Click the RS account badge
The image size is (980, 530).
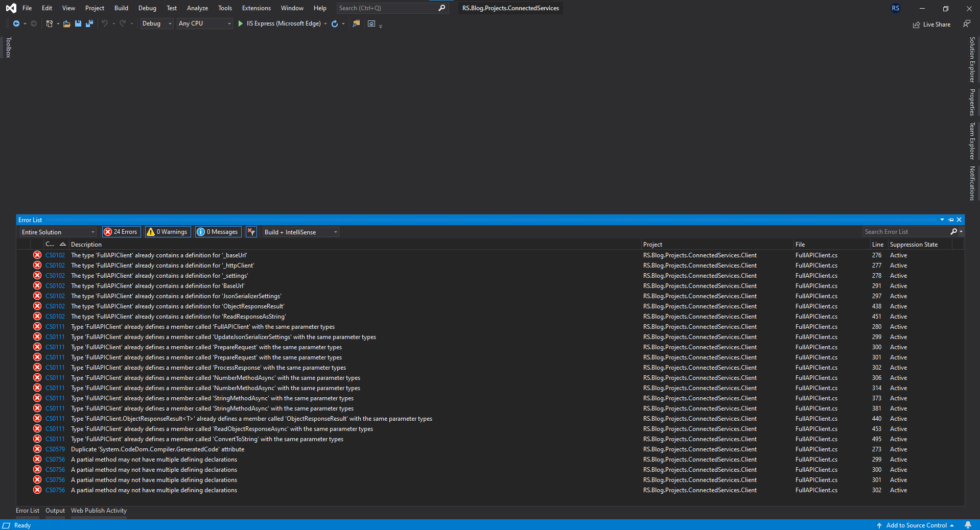(896, 8)
